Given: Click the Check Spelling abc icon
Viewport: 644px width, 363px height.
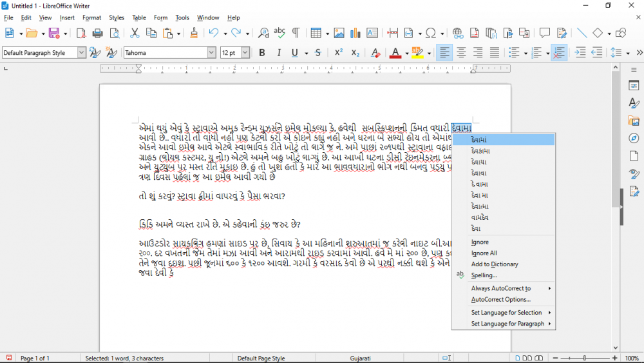Looking at the screenshot, I should (279, 33).
